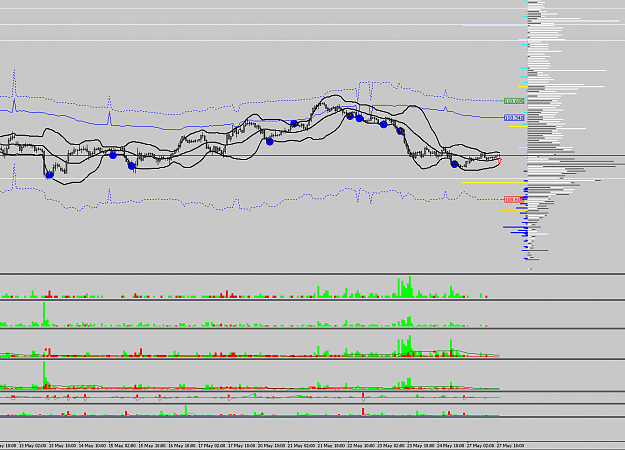Select the "22 May 10:00" time axis label
The image size is (625, 450).
pos(361,445)
